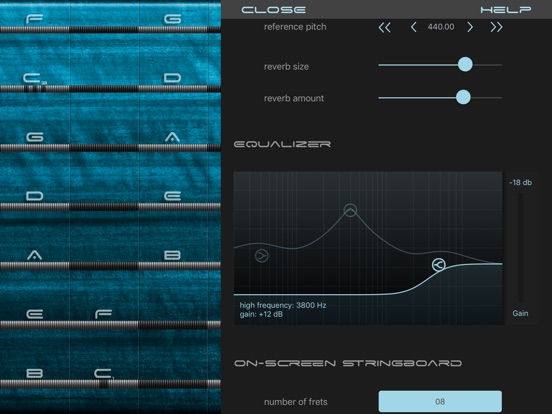Image resolution: width=552 pixels, height=414 pixels.
Task: Tap the E note beside D
Action: [172, 196]
